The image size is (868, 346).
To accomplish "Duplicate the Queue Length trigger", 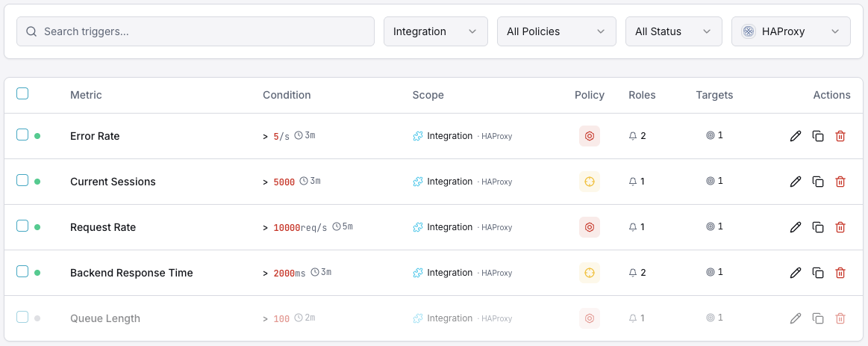I will tap(818, 318).
